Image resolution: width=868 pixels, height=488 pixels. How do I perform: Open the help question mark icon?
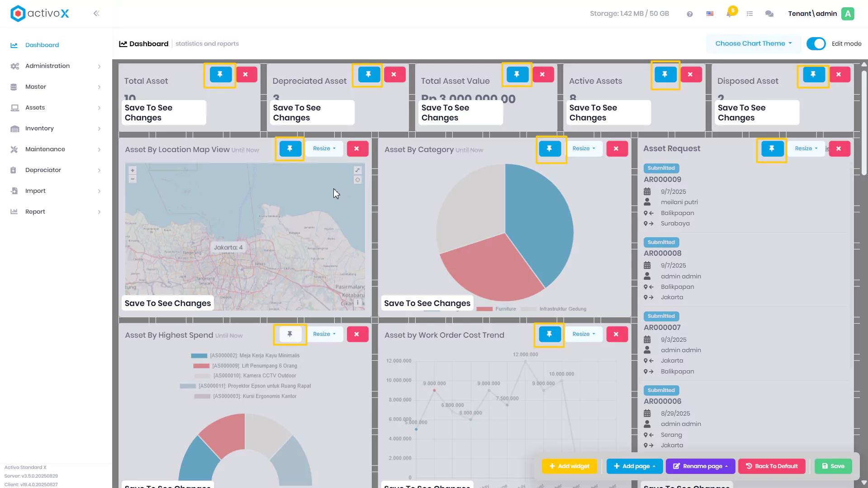pos(689,14)
